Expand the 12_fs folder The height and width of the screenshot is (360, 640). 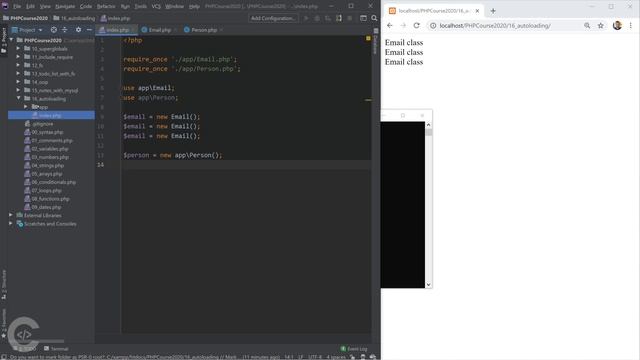coord(18,65)
